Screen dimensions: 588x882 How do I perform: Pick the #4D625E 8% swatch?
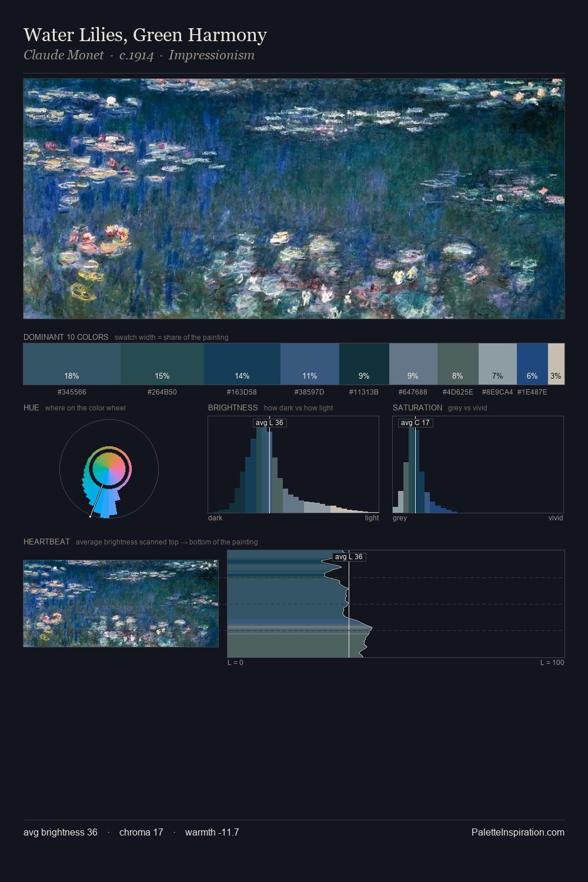tap(458, 364)
